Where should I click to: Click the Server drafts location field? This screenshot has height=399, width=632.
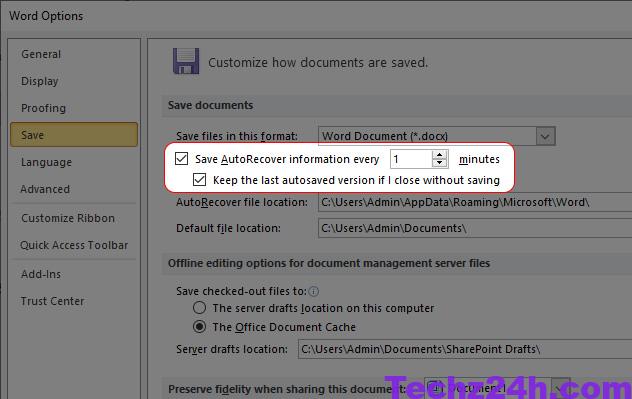point(465,349)
